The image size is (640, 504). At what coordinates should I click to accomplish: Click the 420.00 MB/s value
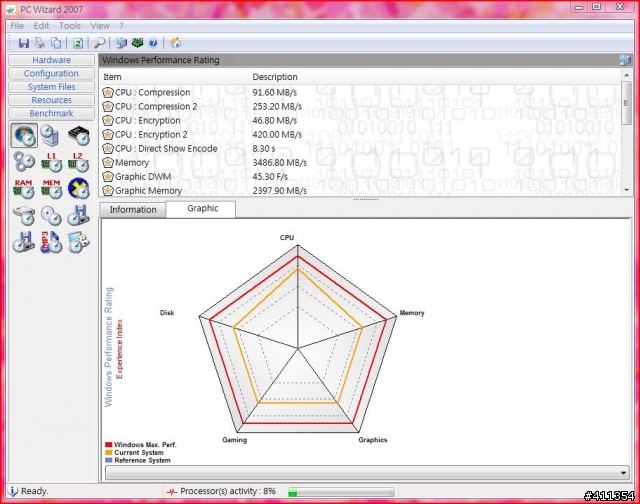click(277, 135)
